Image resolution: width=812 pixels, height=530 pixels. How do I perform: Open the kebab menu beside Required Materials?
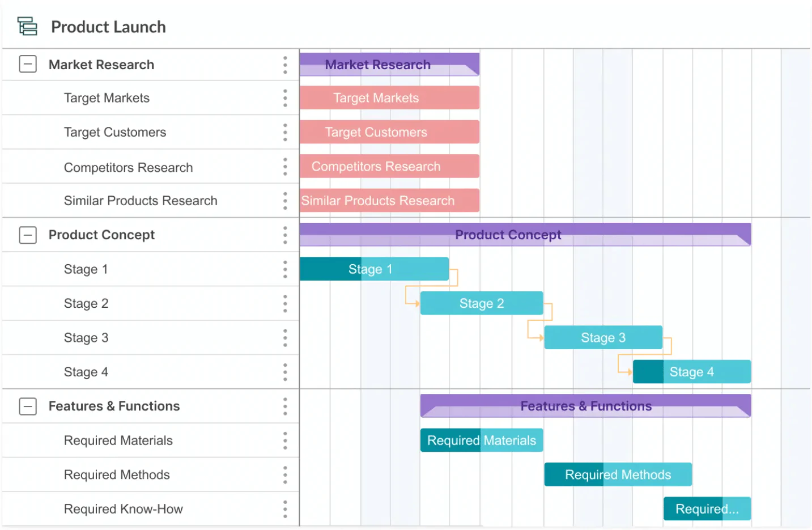tap(285, 440)
